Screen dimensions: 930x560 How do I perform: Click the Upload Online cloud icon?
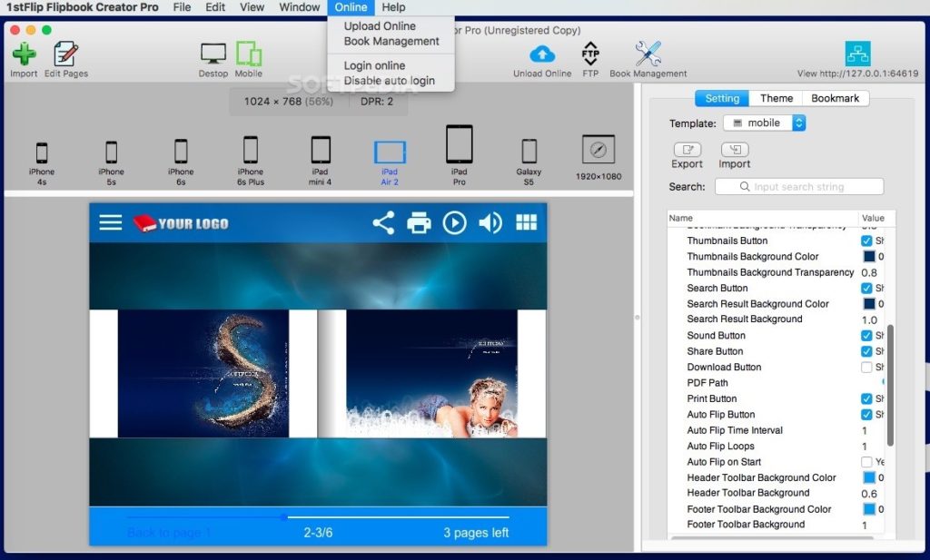pos(542,54)
